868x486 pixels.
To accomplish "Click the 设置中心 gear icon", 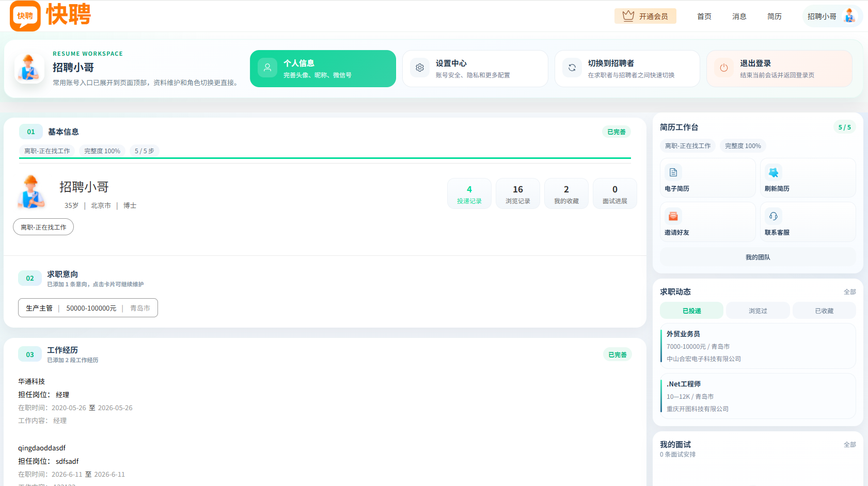I will coord(420,68).
